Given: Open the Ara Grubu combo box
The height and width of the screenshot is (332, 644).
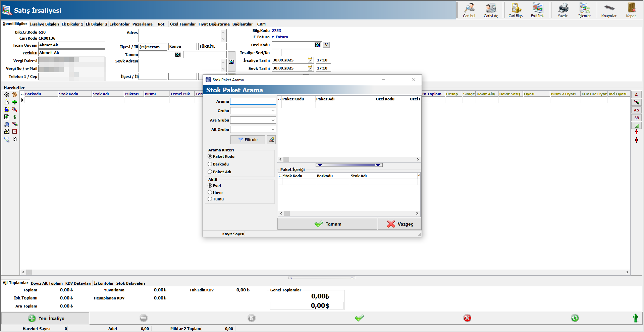Looking at the screenshot, I should coord(273,120).
